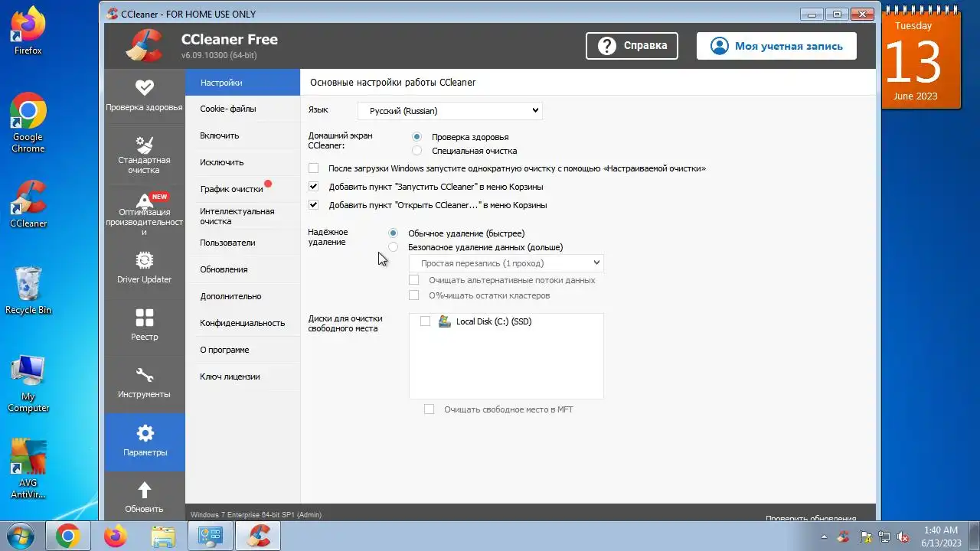The width and height of the screenshot is (980, 551).
Task: Open the CCleaner desktop shortcut
Action: tap(28, 204)
